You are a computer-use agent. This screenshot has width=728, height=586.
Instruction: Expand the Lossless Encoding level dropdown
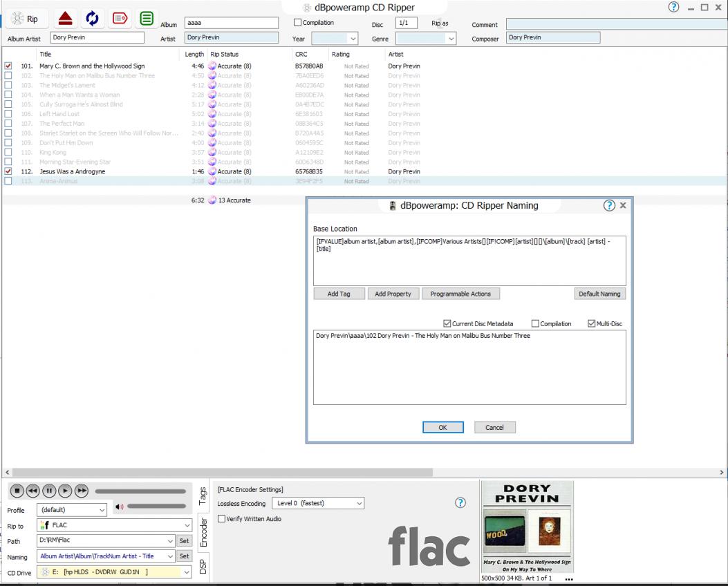(318, 503)
